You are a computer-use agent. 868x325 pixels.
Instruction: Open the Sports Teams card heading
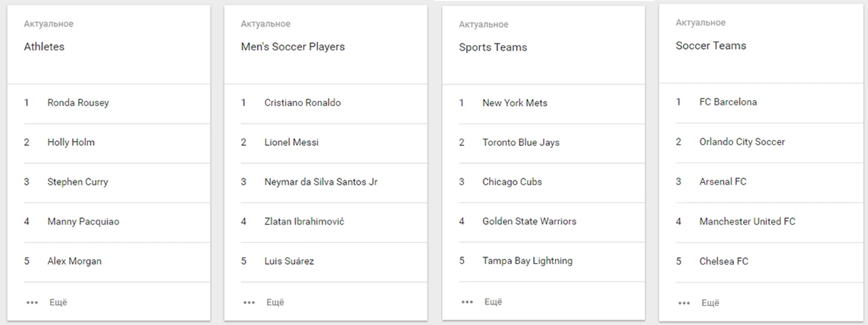point(492,48)
